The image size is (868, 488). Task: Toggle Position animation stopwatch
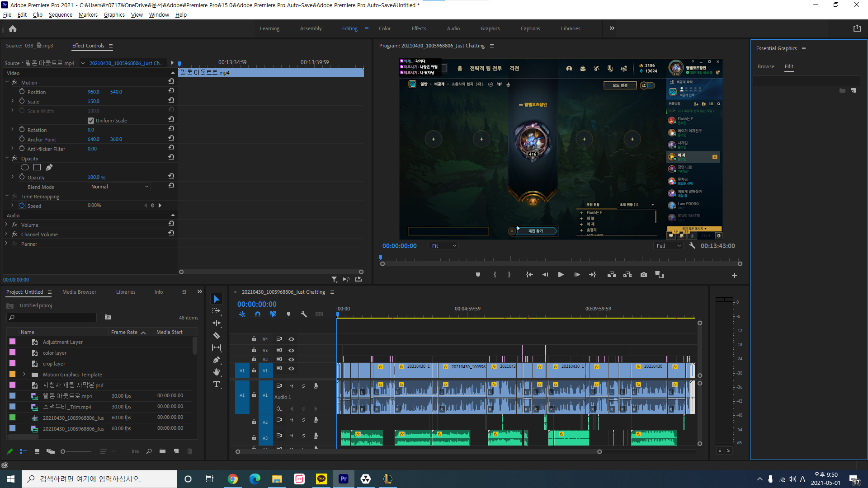[x=22, y=92]
